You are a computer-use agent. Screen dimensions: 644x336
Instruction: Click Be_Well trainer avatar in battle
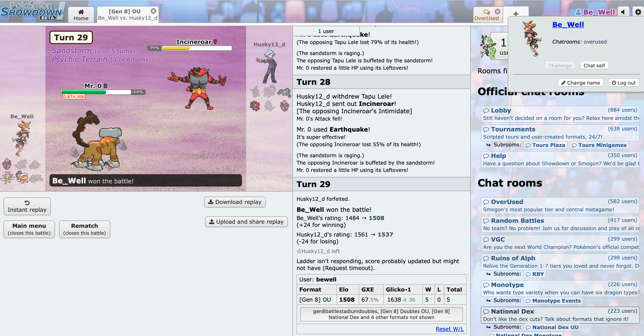(22, 138)
